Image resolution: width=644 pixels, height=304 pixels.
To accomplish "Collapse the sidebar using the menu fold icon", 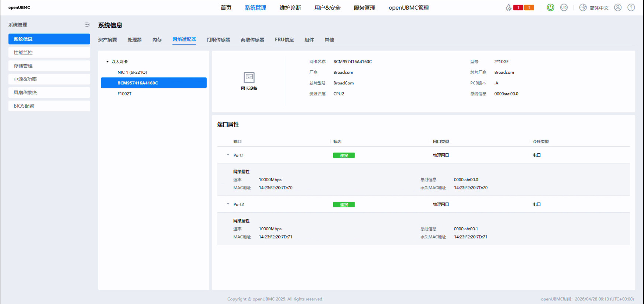I will (x=87, y=25).
